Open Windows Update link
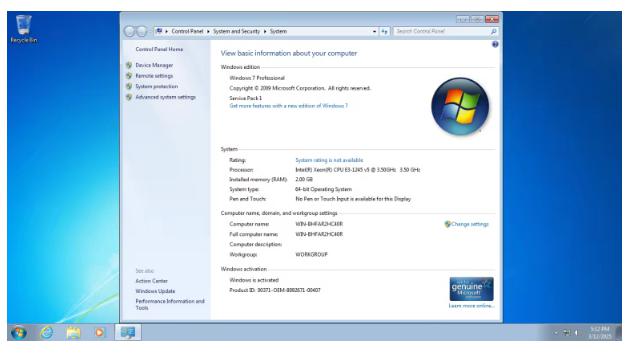 tap(155, 291)
